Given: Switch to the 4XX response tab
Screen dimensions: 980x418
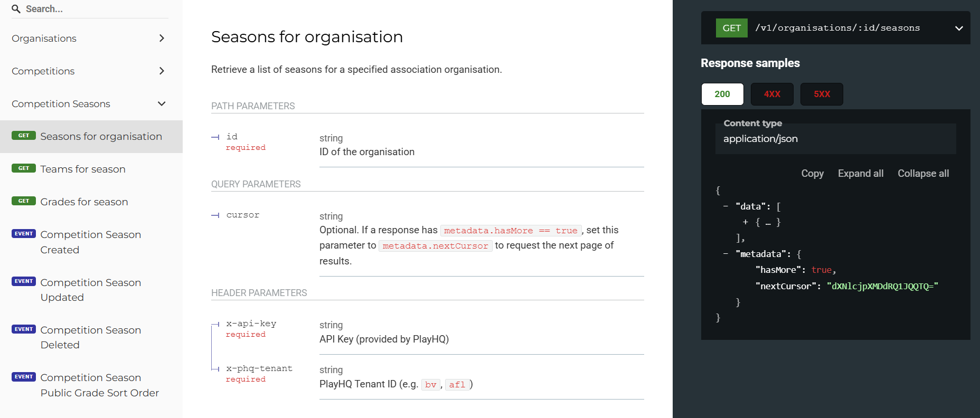Looking at the screenshot, I should 772,94.
